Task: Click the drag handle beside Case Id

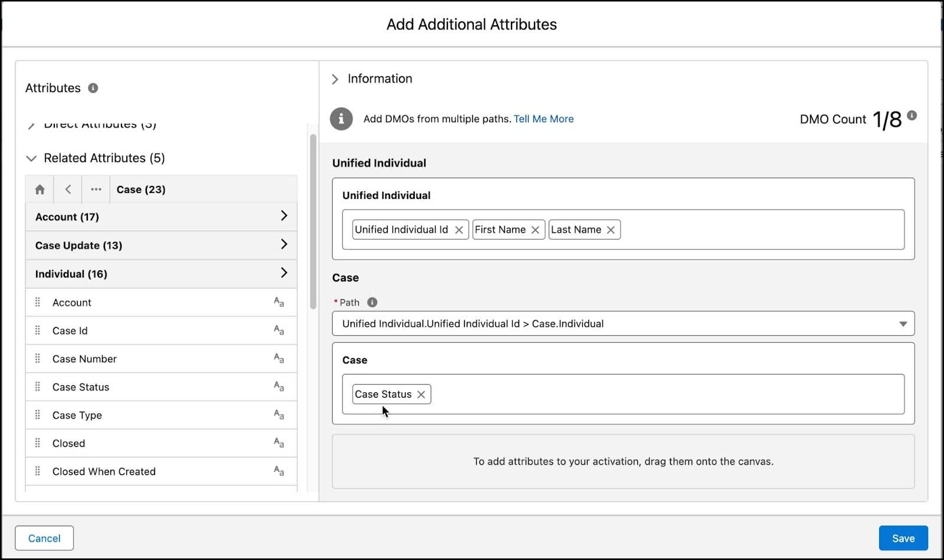Action: pos(37,330)
